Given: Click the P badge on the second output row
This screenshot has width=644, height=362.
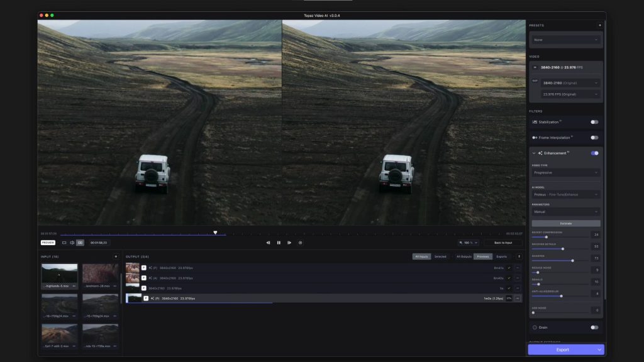Looking at the screenshot, I should click(x=144, y=278).
